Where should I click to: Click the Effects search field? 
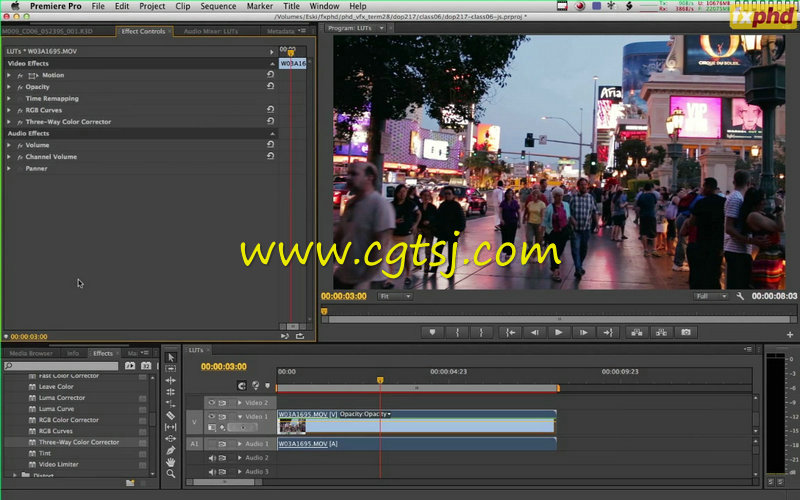point(61,366)
